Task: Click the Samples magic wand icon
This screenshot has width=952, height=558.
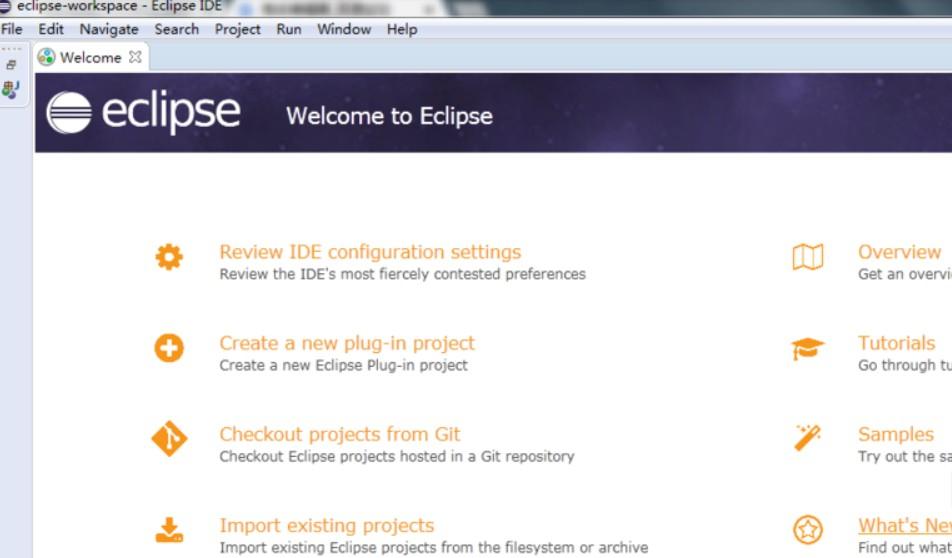Action: pos(808,438)
